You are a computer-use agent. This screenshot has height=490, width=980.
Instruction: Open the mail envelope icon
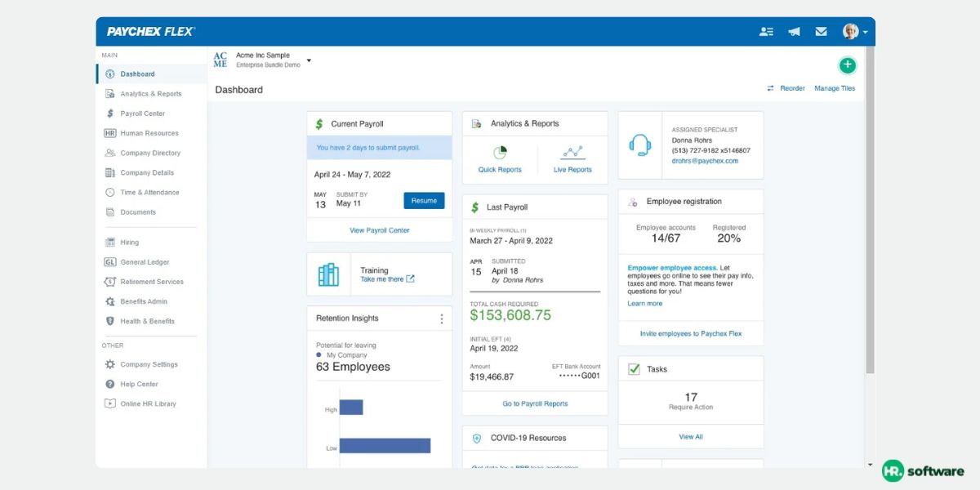coord(821,32)
